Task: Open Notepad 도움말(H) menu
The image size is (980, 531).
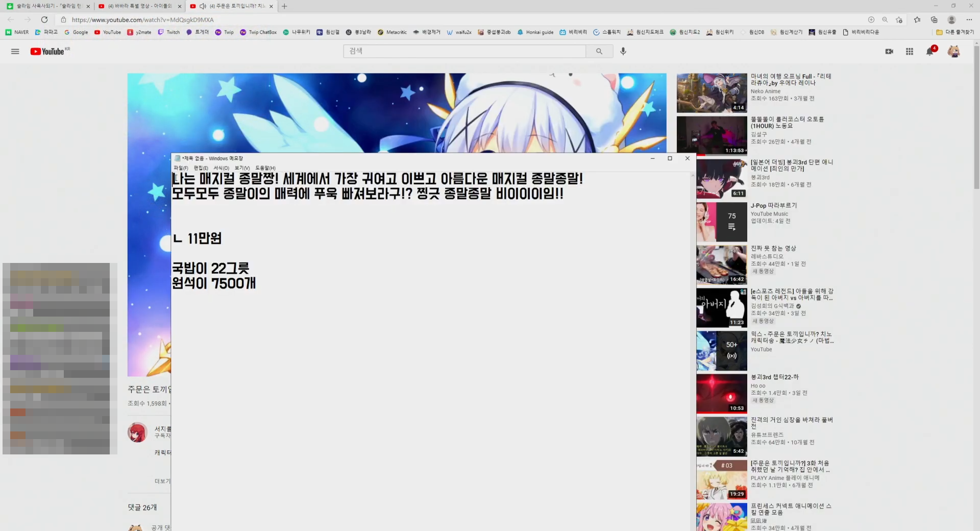Action: click(265, 168)
